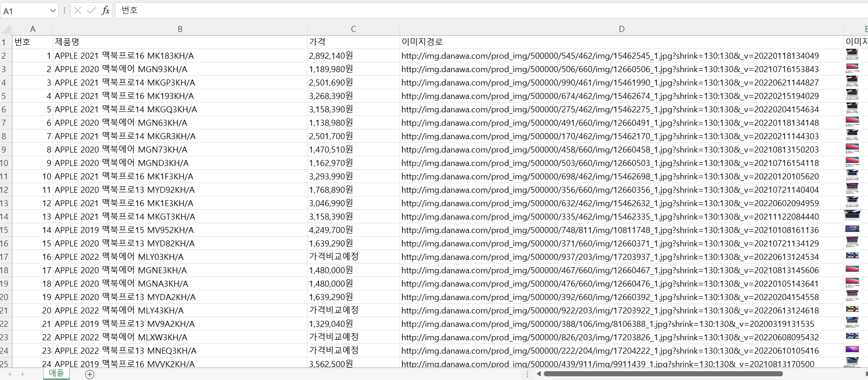Viewport: 868px width, 380px height.
Task: Click the formula bar containing 번호
Action: pyautogui.click(x=492, y=10)
